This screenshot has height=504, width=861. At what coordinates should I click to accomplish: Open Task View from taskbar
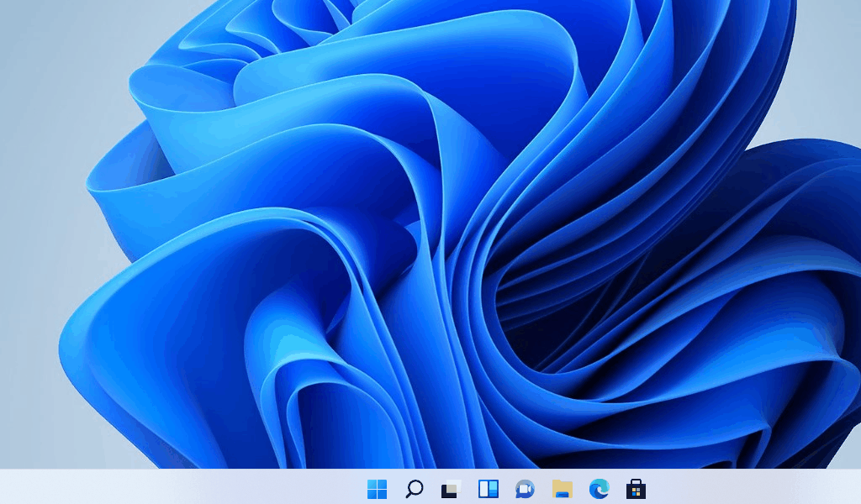click(451, 489)
